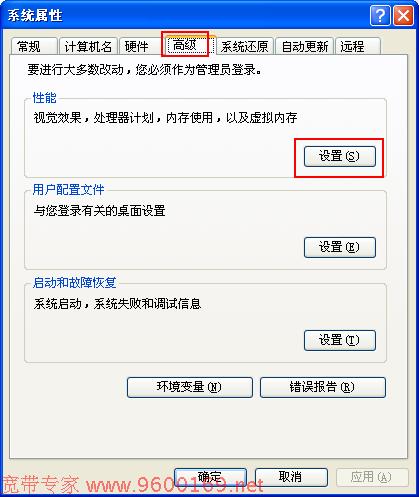This screenshot has height=497, width=419.
Task: Click the 启动和故障恢复 group label
Action: pos(74,283)
